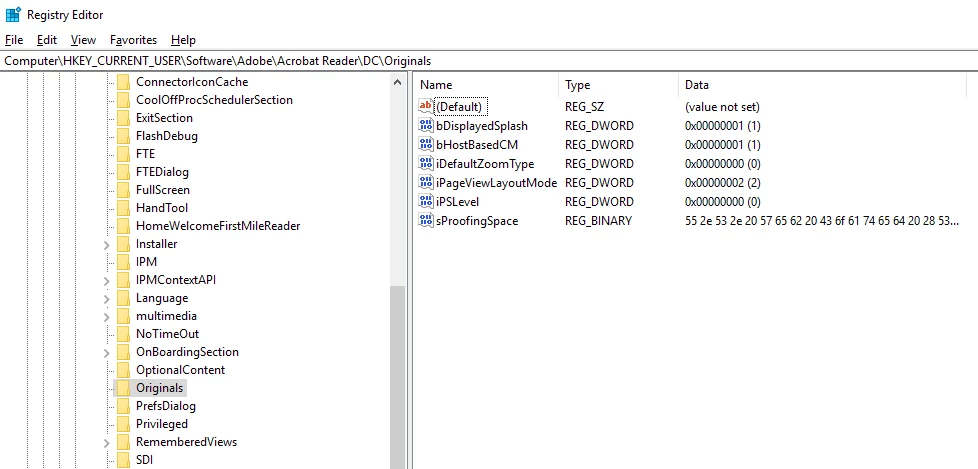978x469 pixels.
Task: Open the Help menu
Action: tap(183, 40)
